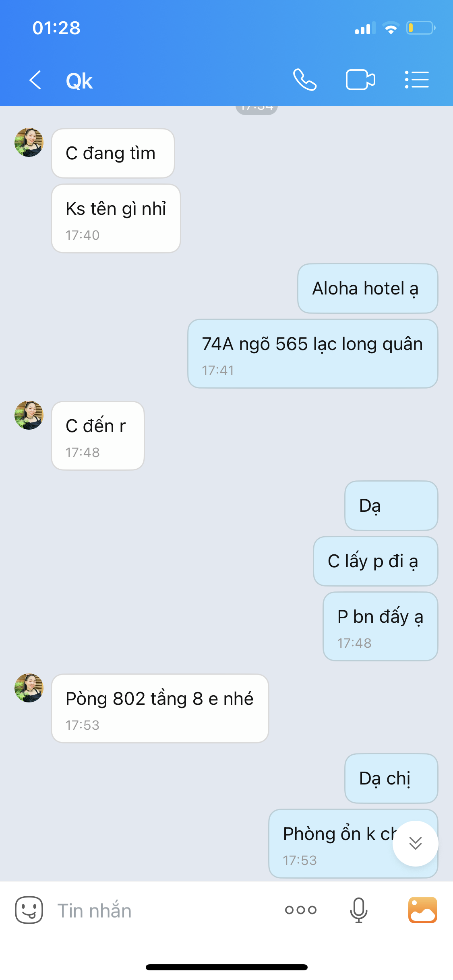Open the sticker emoji picker
Image resolution: width=453 pixels, height=980 pixels.
(x=29, y=910)
